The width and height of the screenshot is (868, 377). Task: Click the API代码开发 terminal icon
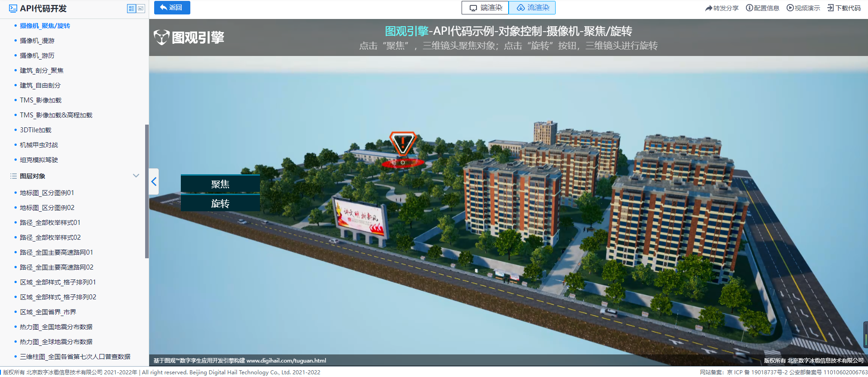pos(13,9)
